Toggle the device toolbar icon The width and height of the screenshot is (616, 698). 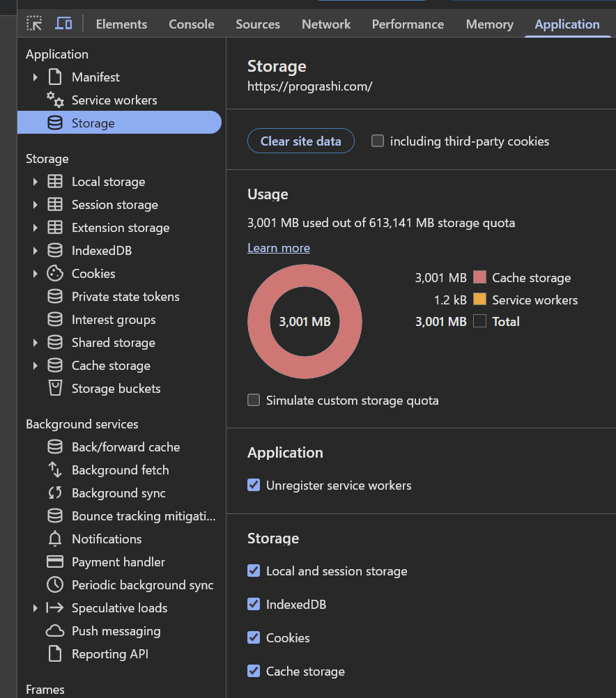(63, 24)
